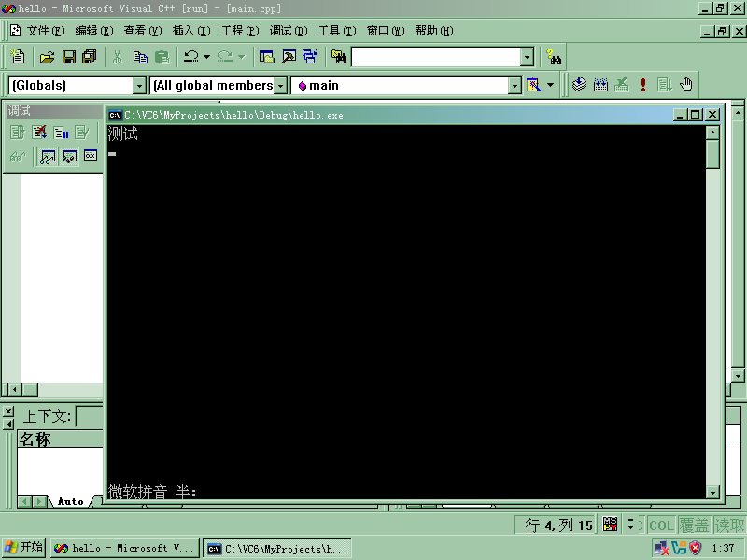The height and width of the screenshot is (560, 747).
Task: Toggle the Variables window visibility button
Action: 68,155
